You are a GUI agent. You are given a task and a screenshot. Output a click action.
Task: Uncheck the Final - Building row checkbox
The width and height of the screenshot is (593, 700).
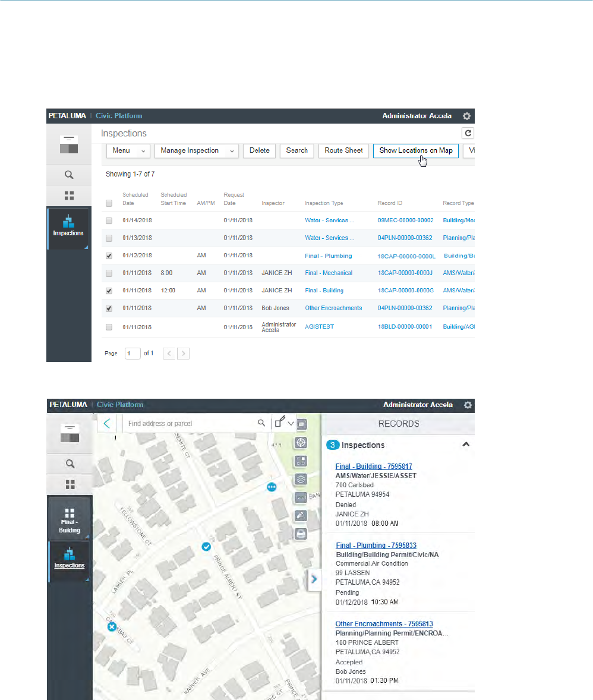pos(109,291)
